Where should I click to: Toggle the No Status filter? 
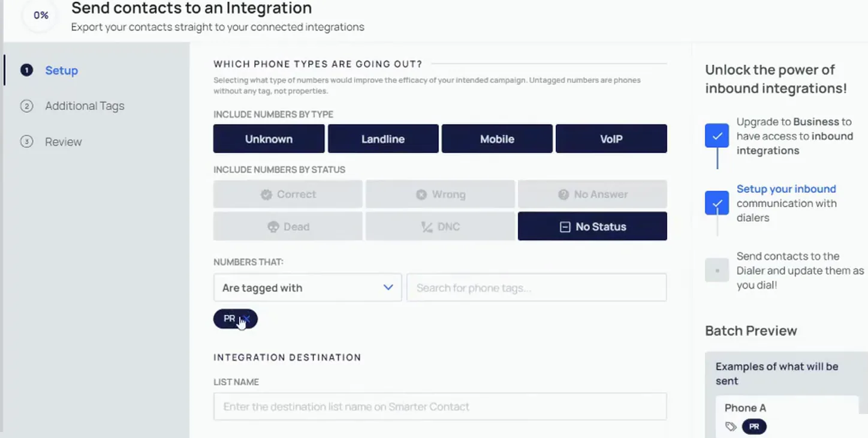coord(592,226)
